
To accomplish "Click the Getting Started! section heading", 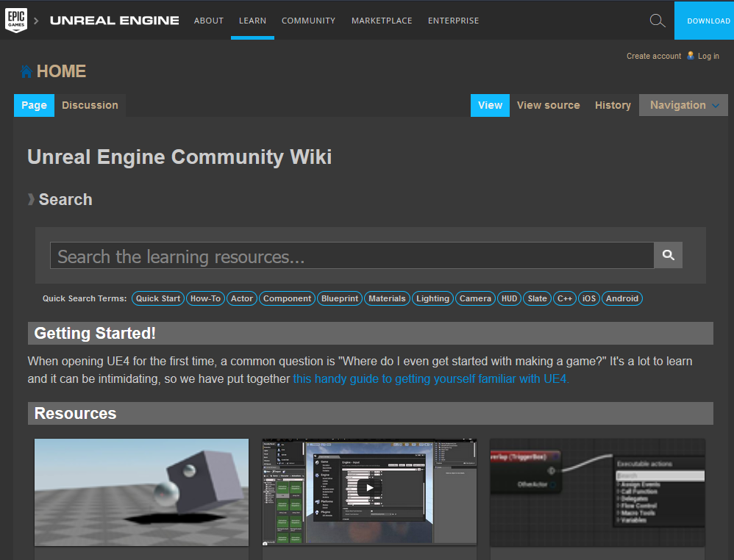I will 95,333.
